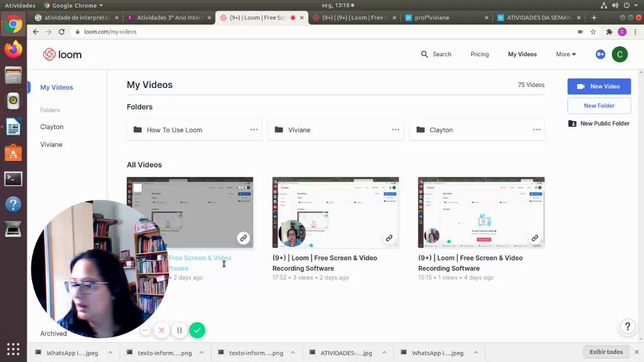Screen dimensions: 644x362
Task: Copy link on 17:52 video thumbnail
Action: [x=389, y=238]
